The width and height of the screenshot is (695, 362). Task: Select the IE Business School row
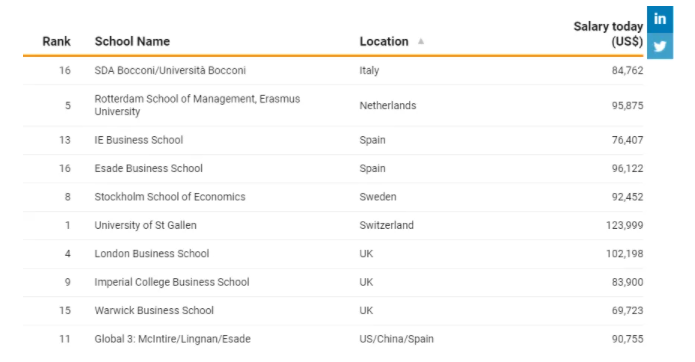tap(333, 140)
